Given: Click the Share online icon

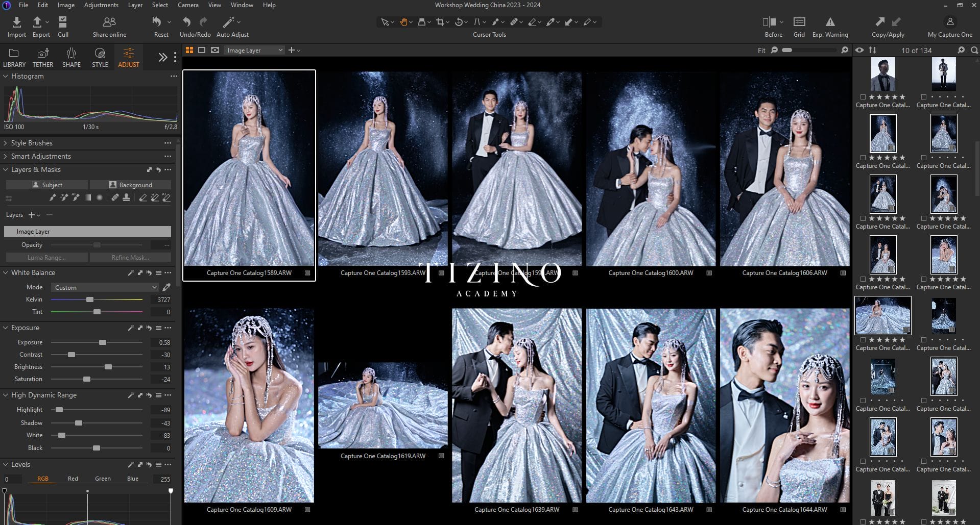Looking at the screenshot, I should pos(109,22).
